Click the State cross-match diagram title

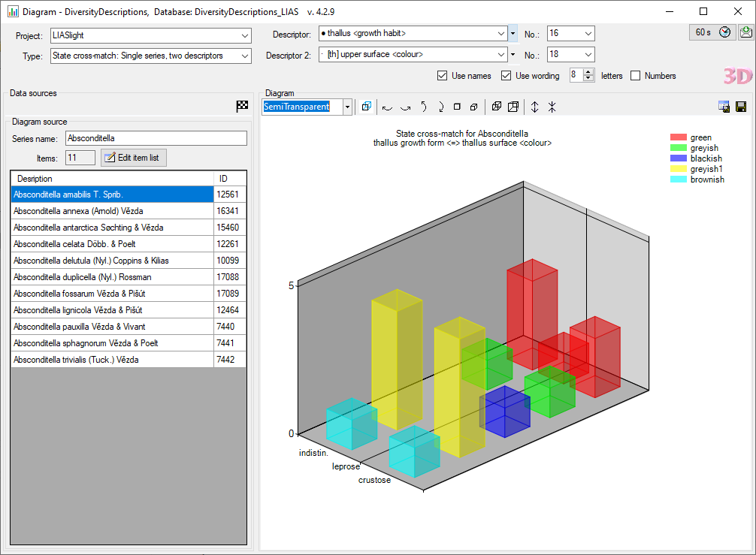pos(462,138)
